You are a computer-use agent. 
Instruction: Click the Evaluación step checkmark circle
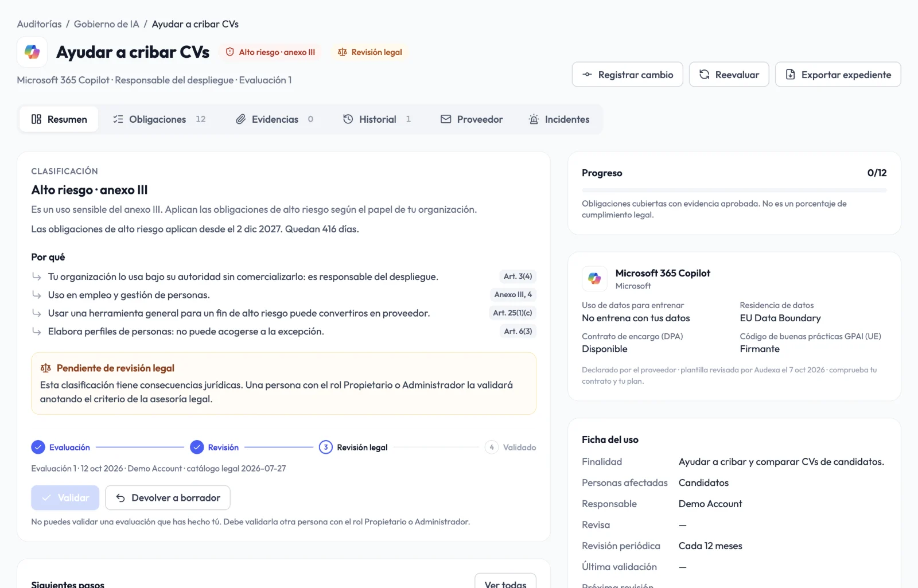[38, 447]
